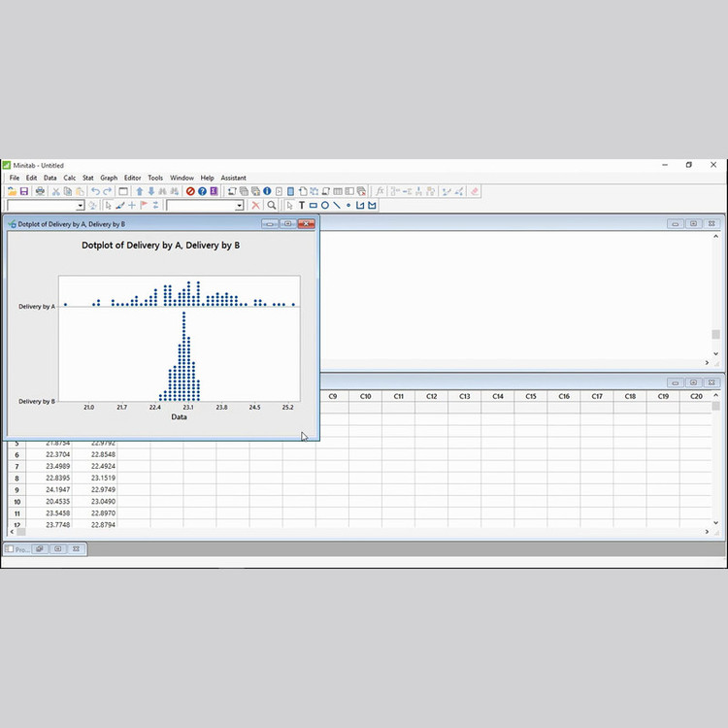Screen dimensions: 728x728
Task: Expand the second graph toolbar combo box
Action: tap(239, 206)
